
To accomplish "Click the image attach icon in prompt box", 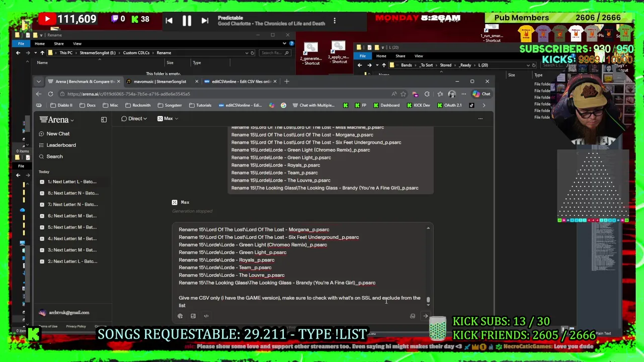I will pyautogui.click(x=193, y=316).
